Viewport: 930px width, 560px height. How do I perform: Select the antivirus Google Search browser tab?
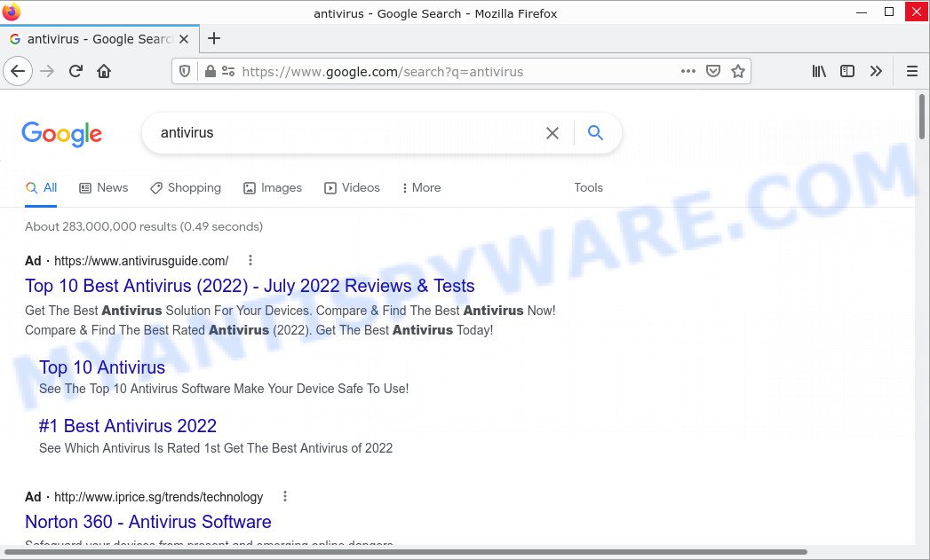tap(99, 39)
